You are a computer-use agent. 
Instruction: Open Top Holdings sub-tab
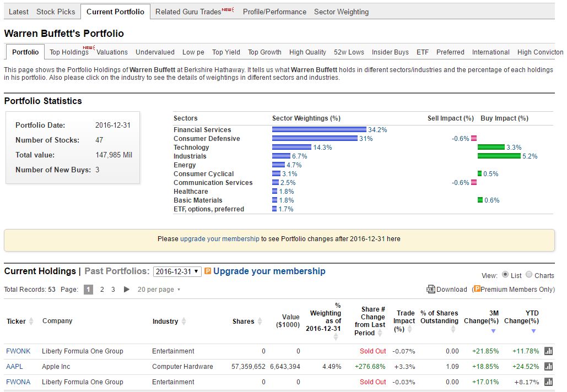pyautogui.click(x=69, y=52)
